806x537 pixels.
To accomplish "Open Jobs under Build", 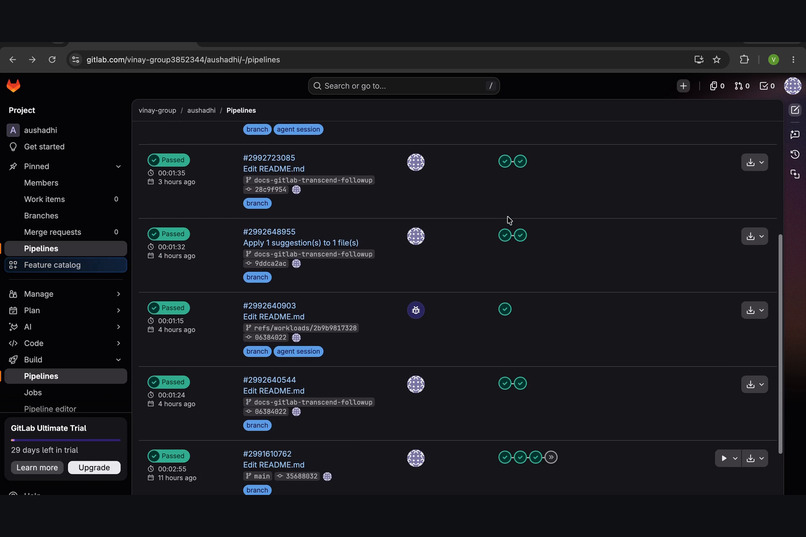I will [x=65, y=393].
